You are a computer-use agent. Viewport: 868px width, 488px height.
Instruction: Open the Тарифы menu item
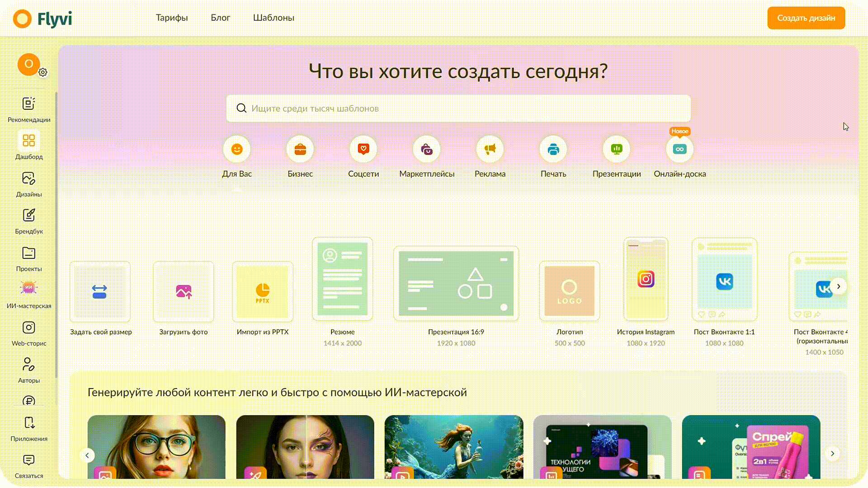tap(172, 18)
